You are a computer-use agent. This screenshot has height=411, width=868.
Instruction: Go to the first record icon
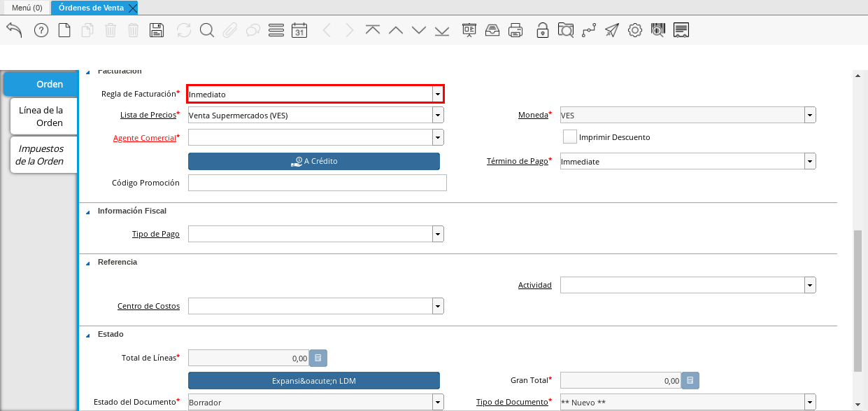coord(373,30)
